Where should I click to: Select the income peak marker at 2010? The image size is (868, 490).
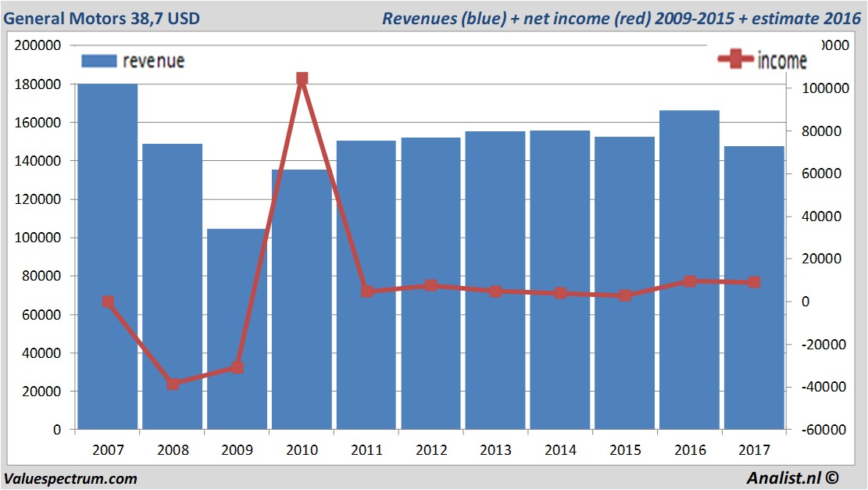coord(302,79)
